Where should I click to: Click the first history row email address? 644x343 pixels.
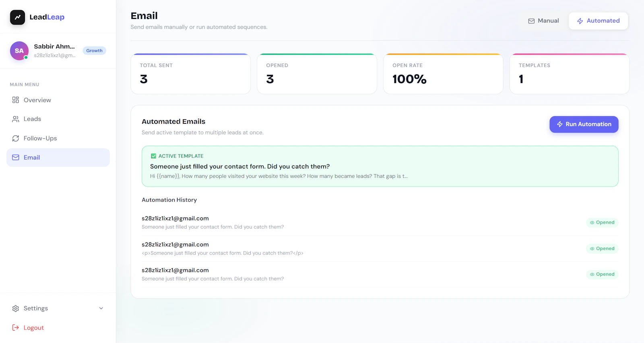click(175, 218)
